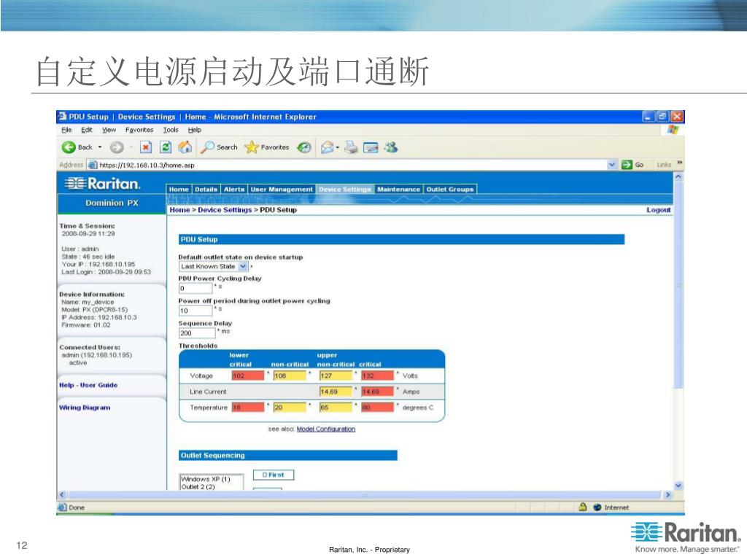This screenshot has width=747, height=560.
Task: Click Line Current upper critical field
Action: [377, 392]
